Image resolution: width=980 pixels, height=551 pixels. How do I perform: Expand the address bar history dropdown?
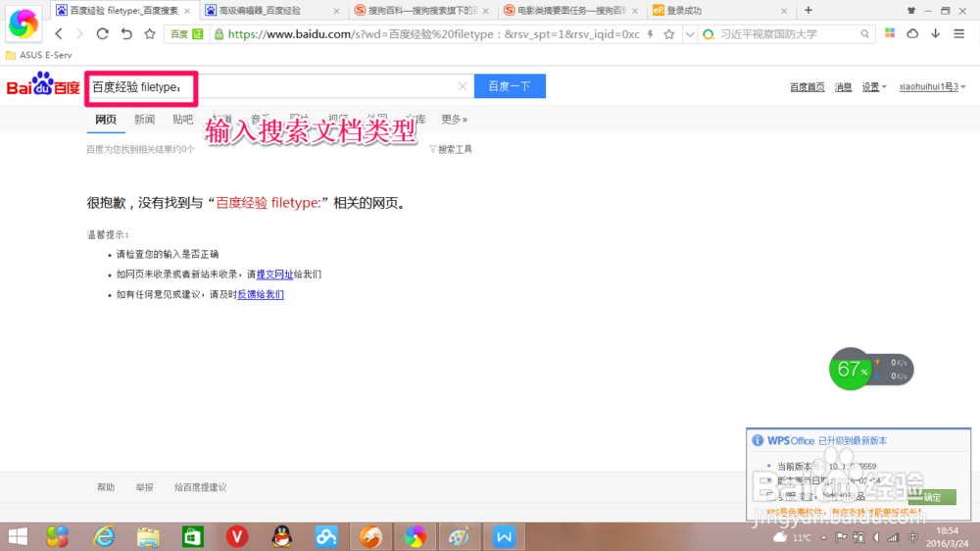(689, 34)
